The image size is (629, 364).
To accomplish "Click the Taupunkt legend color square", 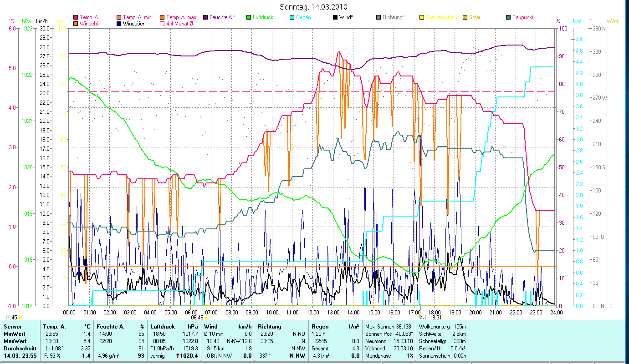I will click(508, 17).
